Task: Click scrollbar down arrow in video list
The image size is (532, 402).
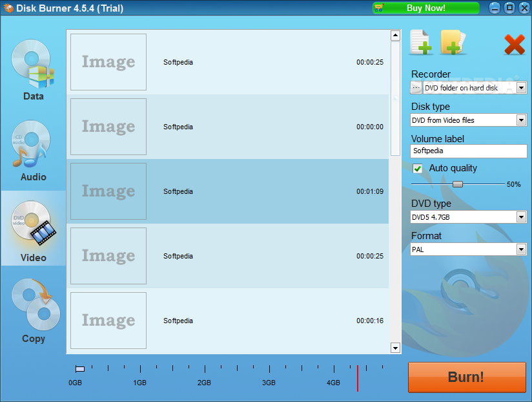Action: (x=395, y=348)
